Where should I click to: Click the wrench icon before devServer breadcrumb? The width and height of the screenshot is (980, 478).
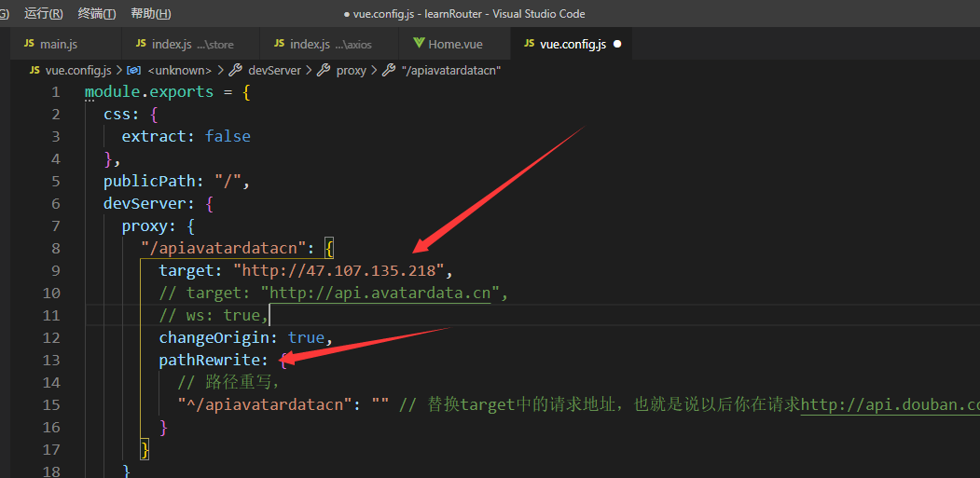236,71
